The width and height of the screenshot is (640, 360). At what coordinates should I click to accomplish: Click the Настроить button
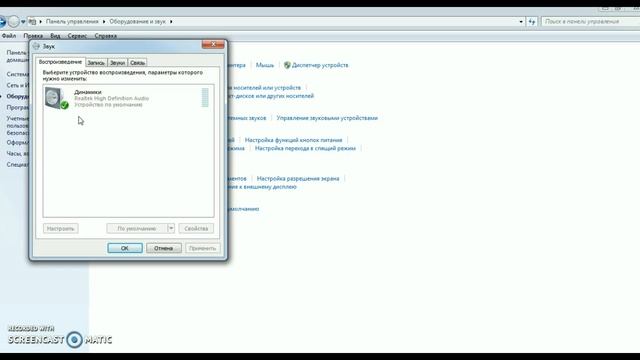point(60,229)
